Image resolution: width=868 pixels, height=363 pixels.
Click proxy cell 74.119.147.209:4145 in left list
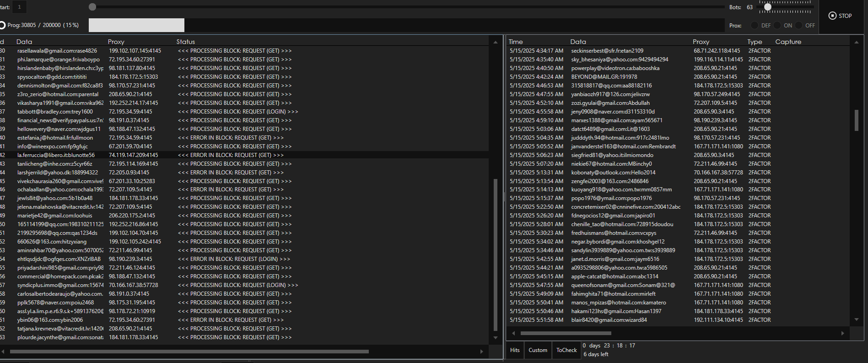click(x=134, y=155)
